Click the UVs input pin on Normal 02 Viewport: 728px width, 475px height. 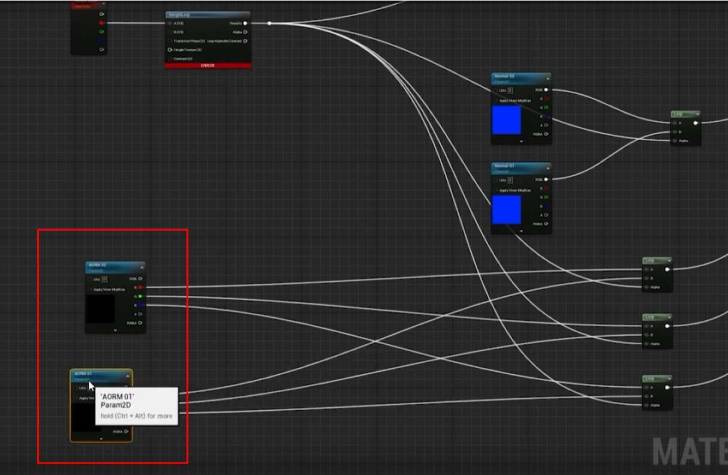pos(496,90)
